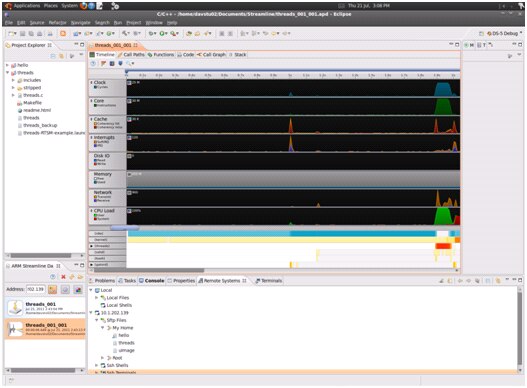Click the green Run toolbar icon
The height and width of the screenshot is (388, 527).
point(163,33)
